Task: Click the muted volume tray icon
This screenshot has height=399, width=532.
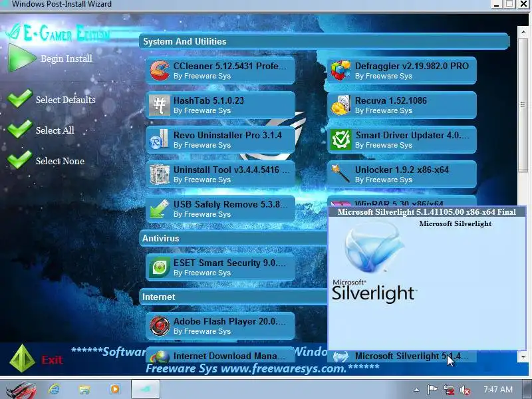Action: click(x=464, y=390)
